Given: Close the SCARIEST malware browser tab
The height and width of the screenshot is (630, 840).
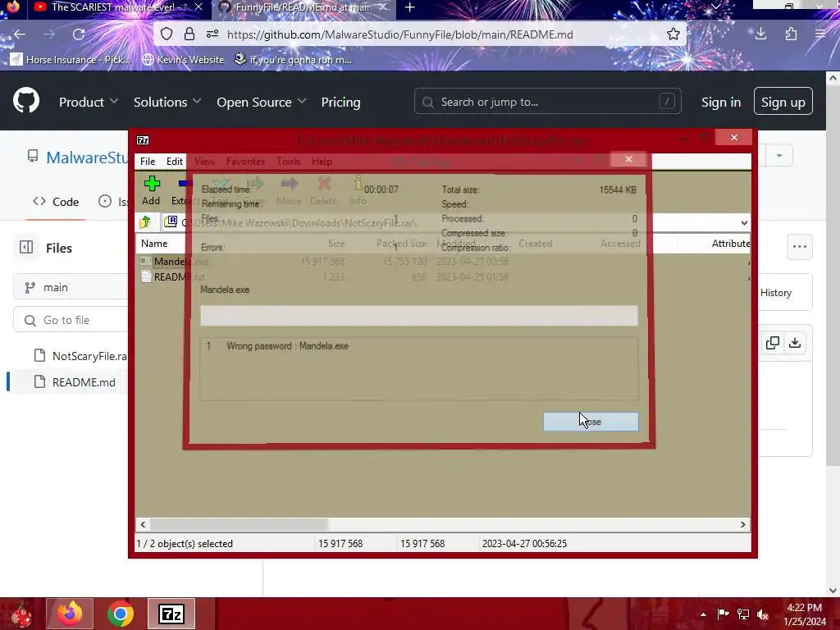Looking at the screenshot, I should pos(199,7).
